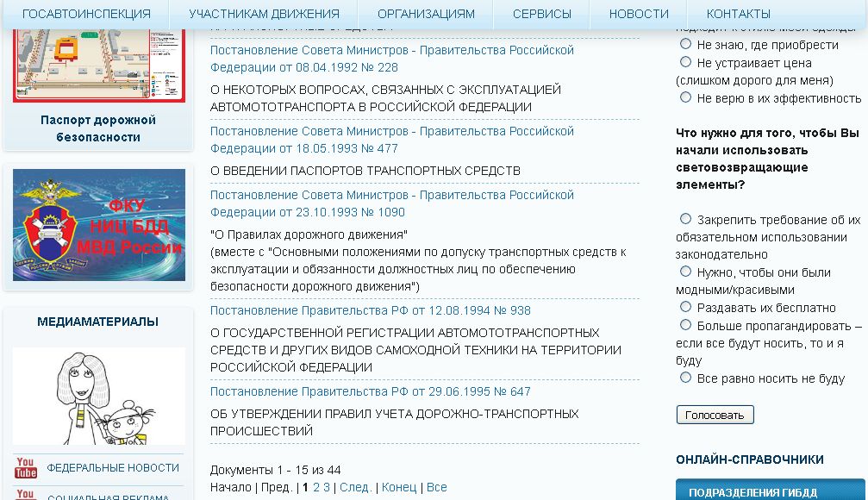Click the Все link to show all documents

click(437, 487)
